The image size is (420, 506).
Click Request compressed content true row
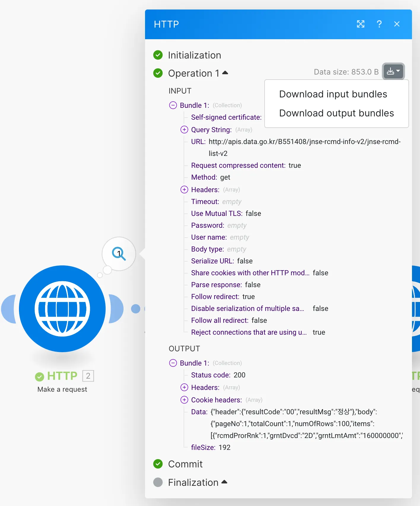[246, 165]
